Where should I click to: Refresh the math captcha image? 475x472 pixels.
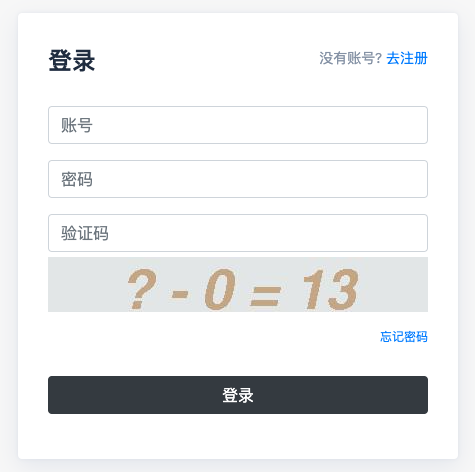(238, 285)
